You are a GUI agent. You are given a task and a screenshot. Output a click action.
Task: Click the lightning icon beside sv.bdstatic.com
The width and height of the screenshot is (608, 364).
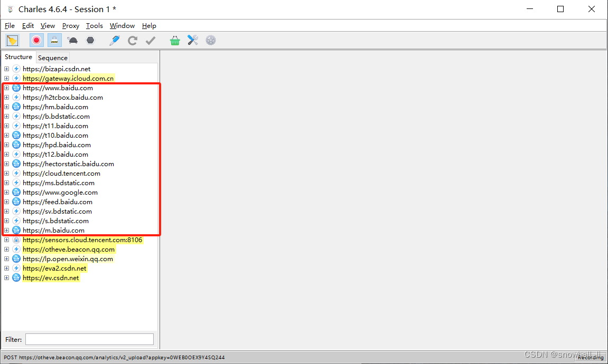[x=16, y=211]
